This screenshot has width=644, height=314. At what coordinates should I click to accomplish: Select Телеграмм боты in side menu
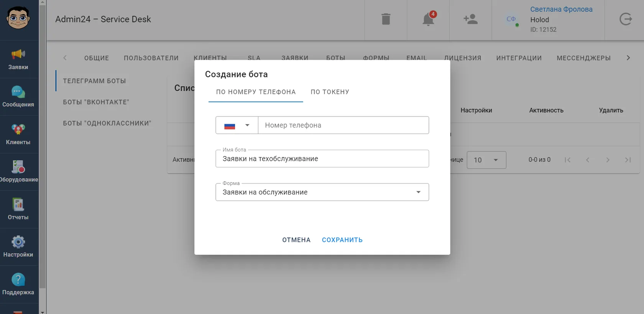pos(95,81)
